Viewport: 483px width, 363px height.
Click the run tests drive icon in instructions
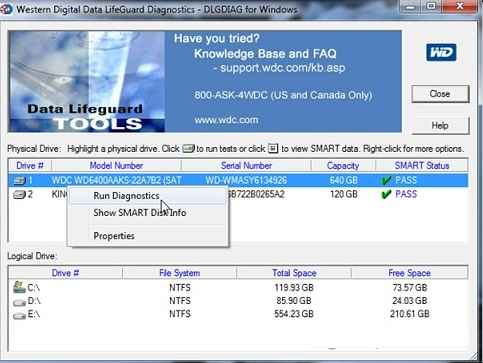coord(188,148)
